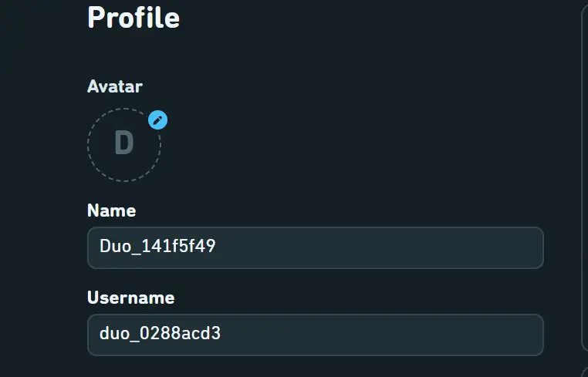The height and width of the screenshot is (377, 588).
Task: Focus the Name input field
Action: click(316, 247)
